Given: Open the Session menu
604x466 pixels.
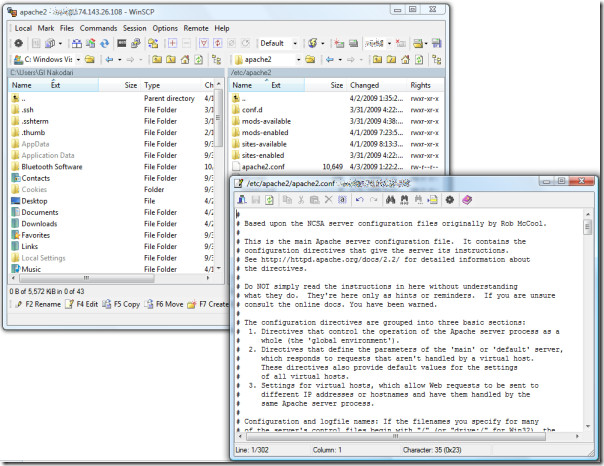Looking at the screenshot, I should pyautogui.click(x=134, y=28).
